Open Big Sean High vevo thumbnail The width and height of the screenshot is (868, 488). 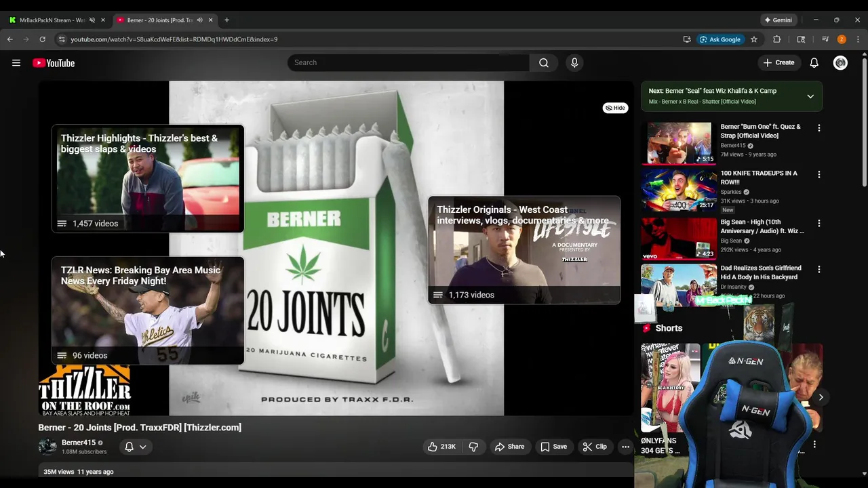pyautogui.click(x=679, y=239)
